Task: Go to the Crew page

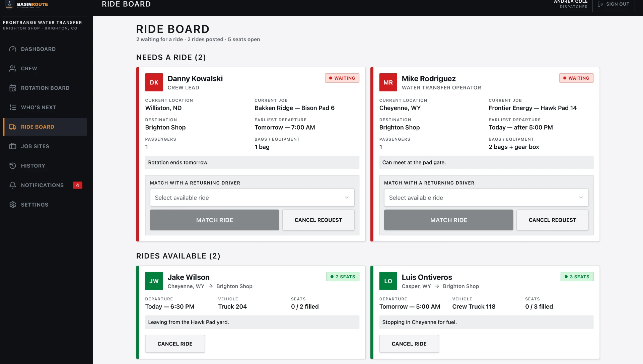Action: coord(45,69)
